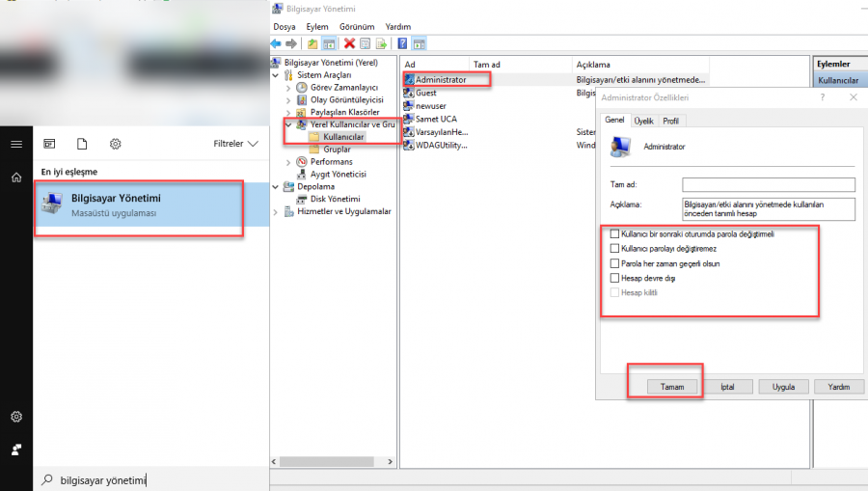Expand the Performans node arrow
This screenshot has height=491, width=868.
(x=288, y=162)
